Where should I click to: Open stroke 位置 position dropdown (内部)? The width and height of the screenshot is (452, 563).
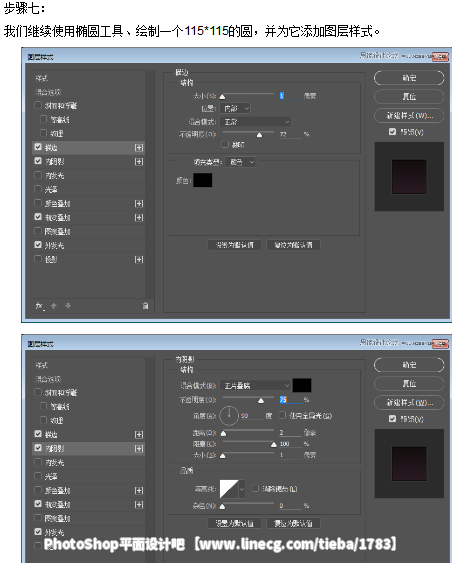coord(235,108)
